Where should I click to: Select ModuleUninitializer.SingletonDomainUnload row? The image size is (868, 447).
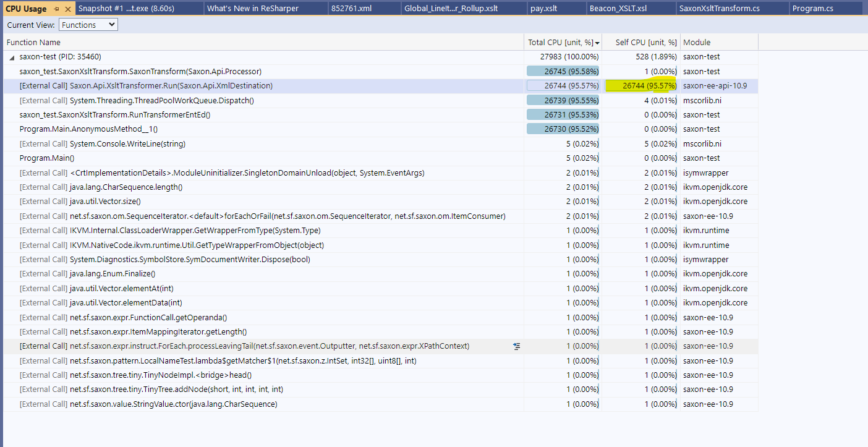380,172
